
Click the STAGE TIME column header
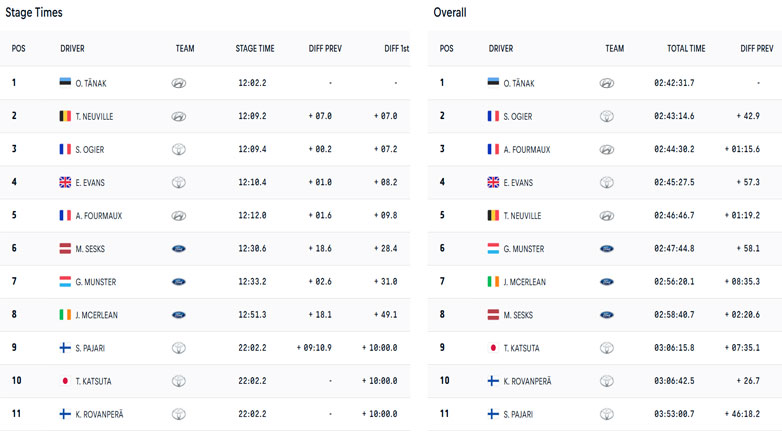tap(254, 48)
